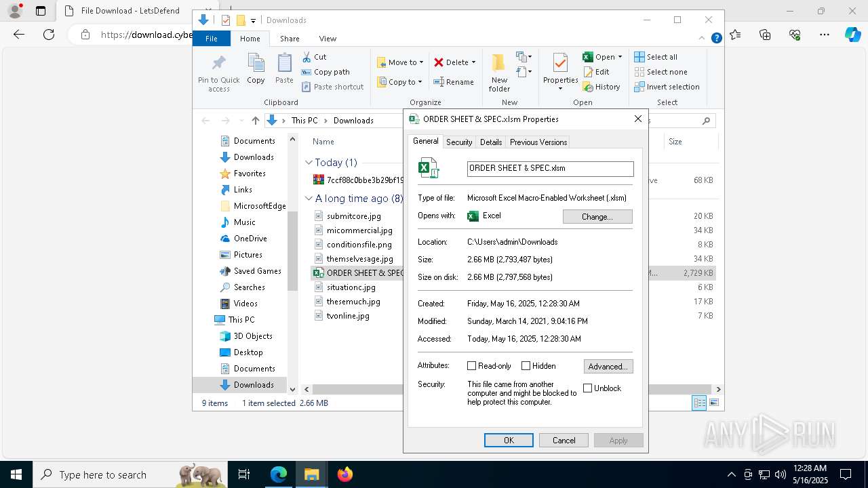Open Edge settings and more menu

[x=825, y=35]
